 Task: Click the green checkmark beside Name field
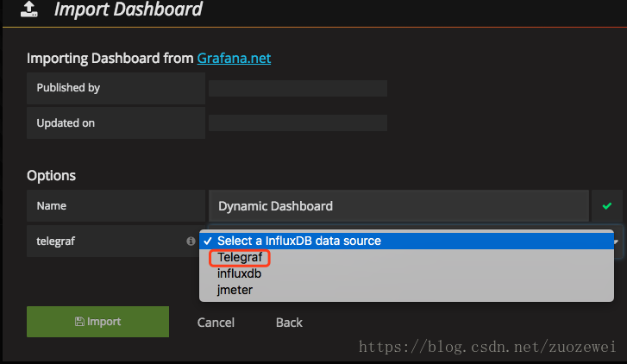(607, 206)
